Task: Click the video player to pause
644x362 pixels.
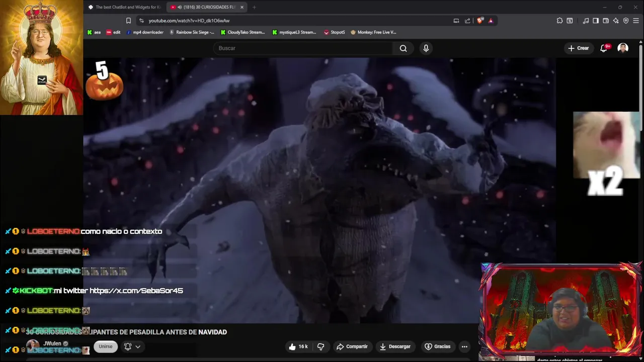Action: click(319, 190)
